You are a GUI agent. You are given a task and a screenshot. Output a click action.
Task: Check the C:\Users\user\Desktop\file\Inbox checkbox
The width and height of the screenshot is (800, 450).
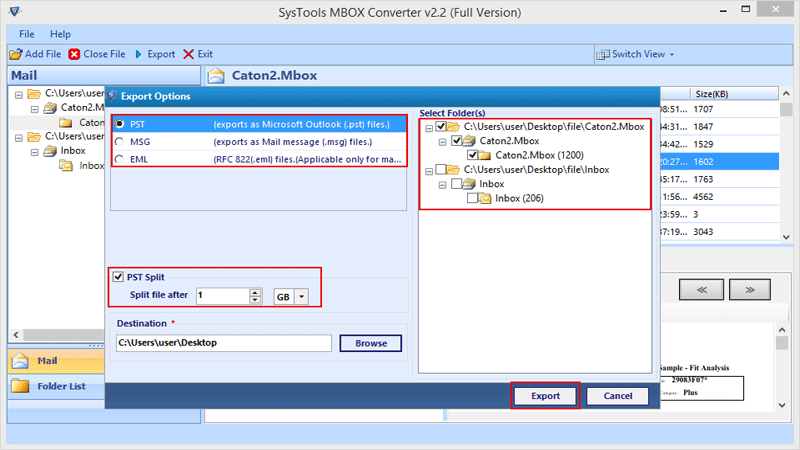441,169
